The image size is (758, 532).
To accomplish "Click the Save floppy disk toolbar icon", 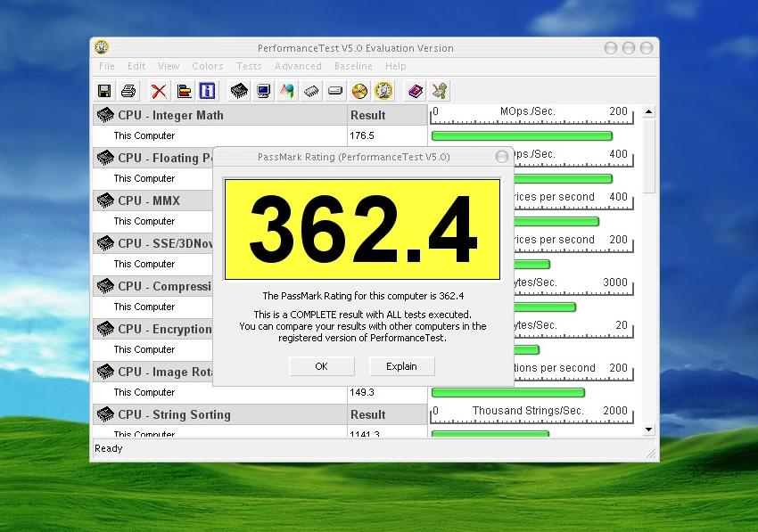I will pyautogui.click(x=104, y=91).
